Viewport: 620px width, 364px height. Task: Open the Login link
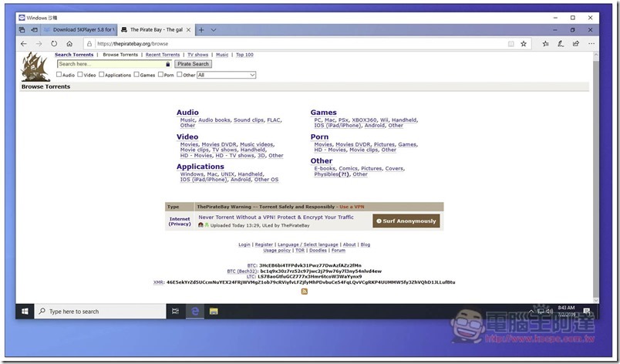244,244
